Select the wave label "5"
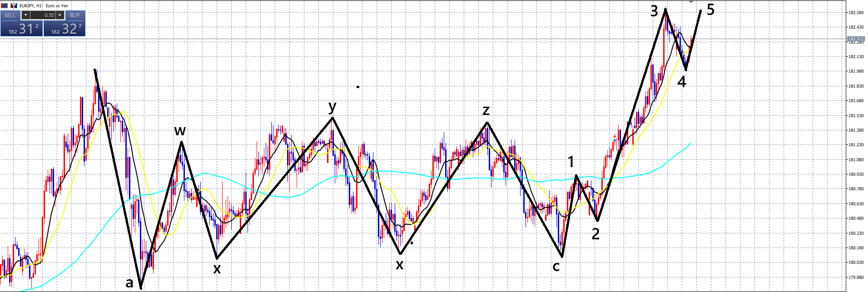 pos(710,10)
